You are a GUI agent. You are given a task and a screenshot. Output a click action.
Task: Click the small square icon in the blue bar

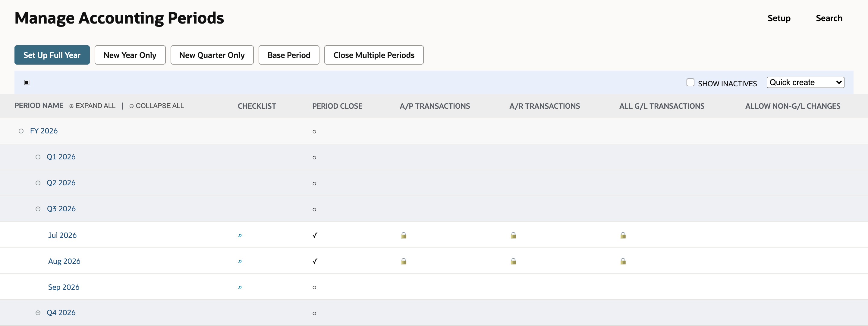[27, 82]
